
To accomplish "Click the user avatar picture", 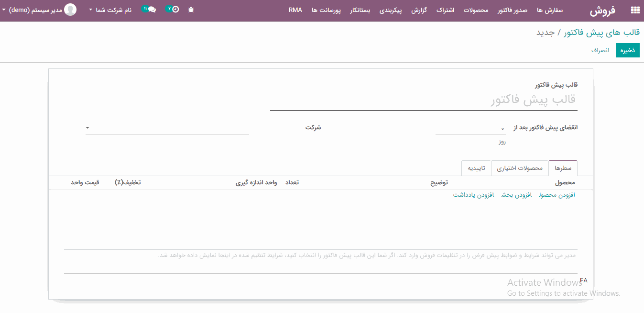I will 70,10.
